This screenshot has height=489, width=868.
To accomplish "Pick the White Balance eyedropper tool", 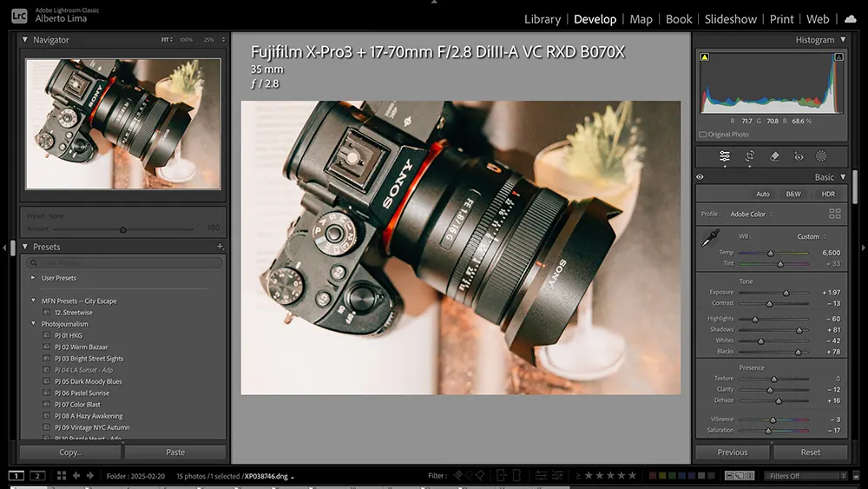I will pos(710,238).
